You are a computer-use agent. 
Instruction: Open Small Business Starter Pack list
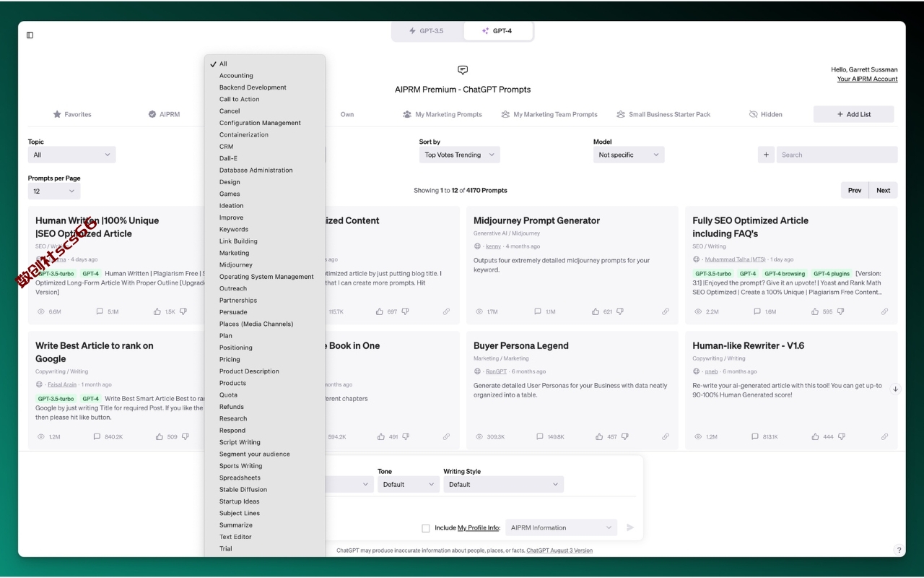point(663,114)
